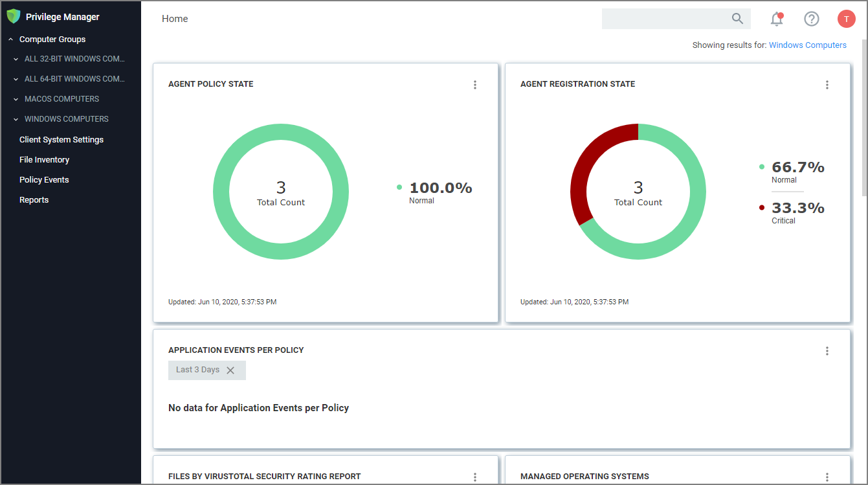Expand ALL 64-BIT WINDOWS COMPUTERS group
Viewport: 868px width, 485px height.
point(16,78)
